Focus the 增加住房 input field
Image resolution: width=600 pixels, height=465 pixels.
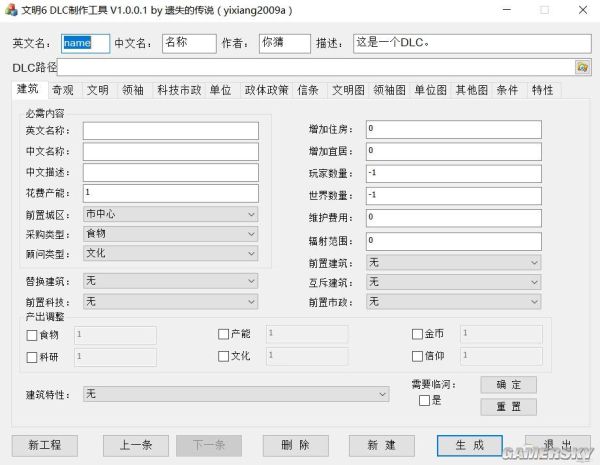tap(454, 129)
